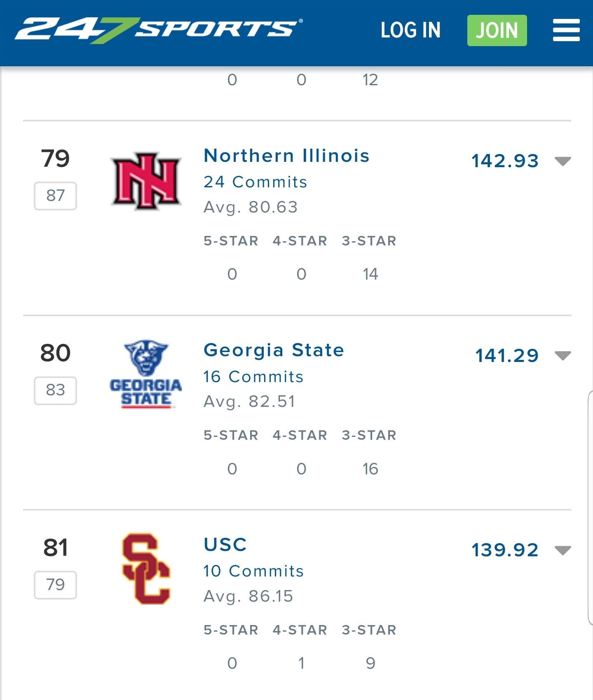The width and height of the screenshot is (593, 700).
Task: Open the USC team name link
Action: [225, 544]
